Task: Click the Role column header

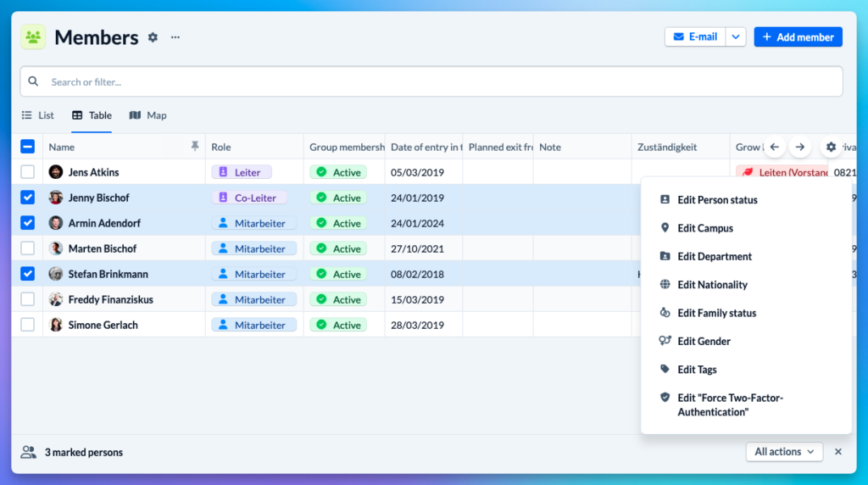Action: pos(221,147)
